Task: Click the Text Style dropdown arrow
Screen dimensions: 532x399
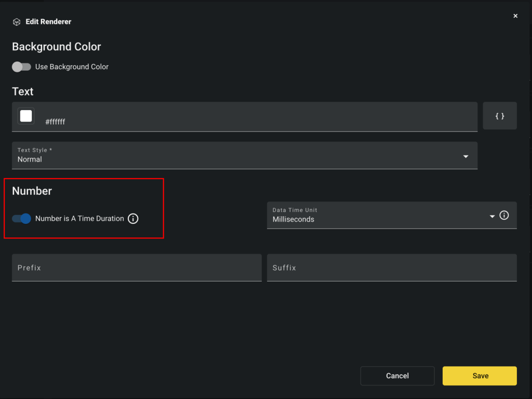Action: [x=465, y=156]
